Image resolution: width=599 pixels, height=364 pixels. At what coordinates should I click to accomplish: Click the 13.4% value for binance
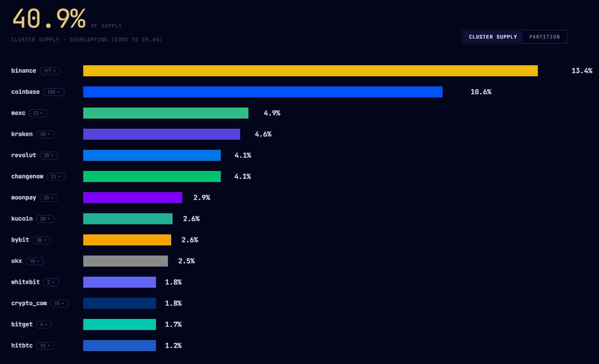[582, 71]
